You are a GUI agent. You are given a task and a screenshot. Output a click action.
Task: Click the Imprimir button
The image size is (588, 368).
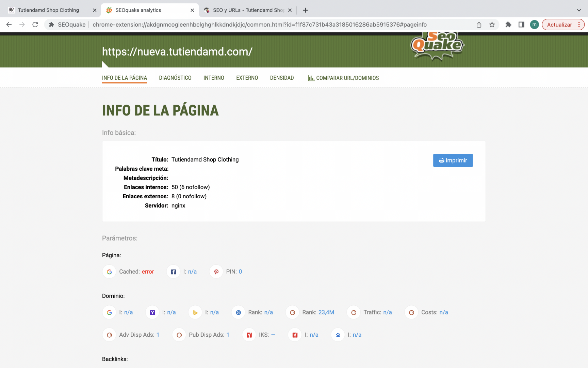[x=453, y=160]
